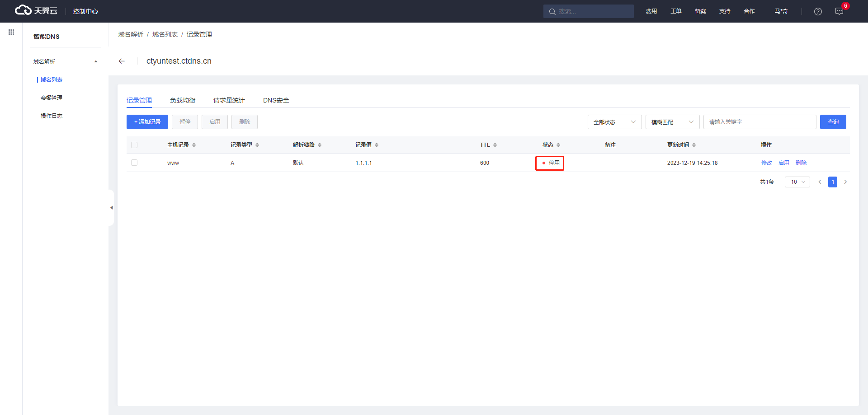Viewport: 868px width, 415px height.
Task: Click the 添加记录 button
Action: 147,122
